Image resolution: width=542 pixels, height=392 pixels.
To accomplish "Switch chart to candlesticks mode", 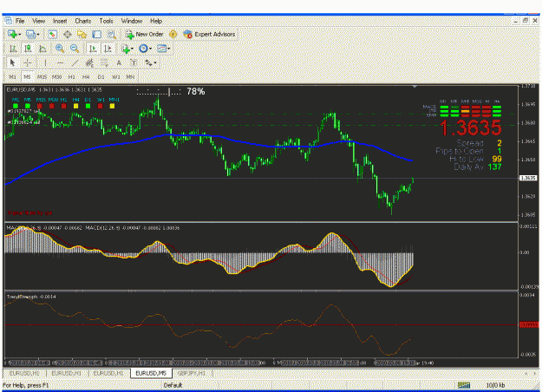I will tap(28, 49).
